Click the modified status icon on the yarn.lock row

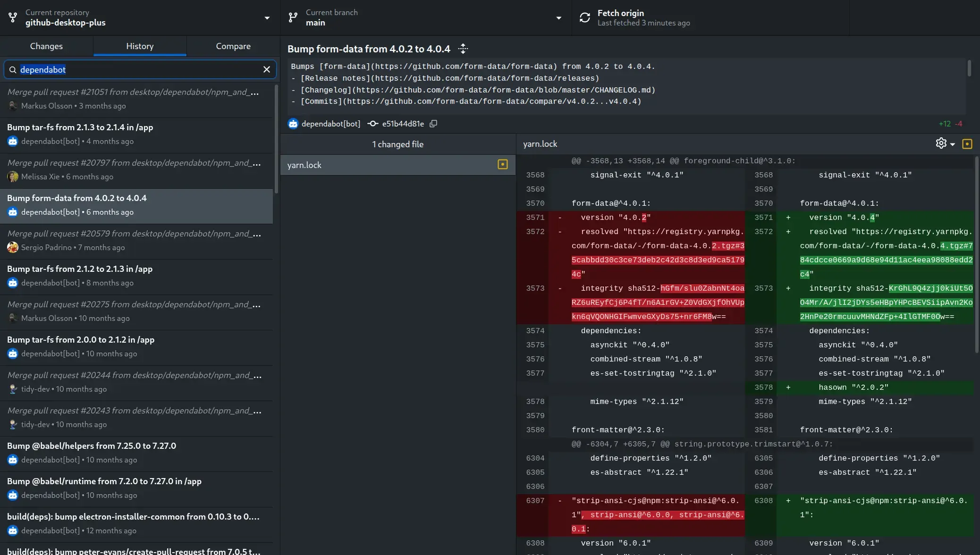(x=503, y=164)
